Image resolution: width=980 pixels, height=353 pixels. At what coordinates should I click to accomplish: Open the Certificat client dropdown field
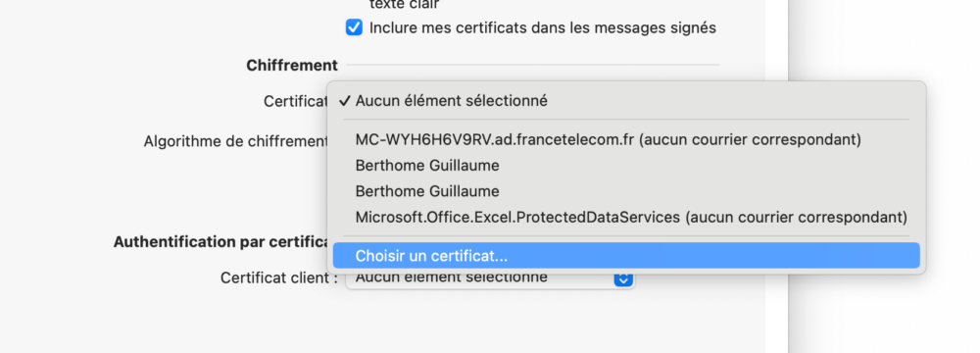[x=490, y=278]
